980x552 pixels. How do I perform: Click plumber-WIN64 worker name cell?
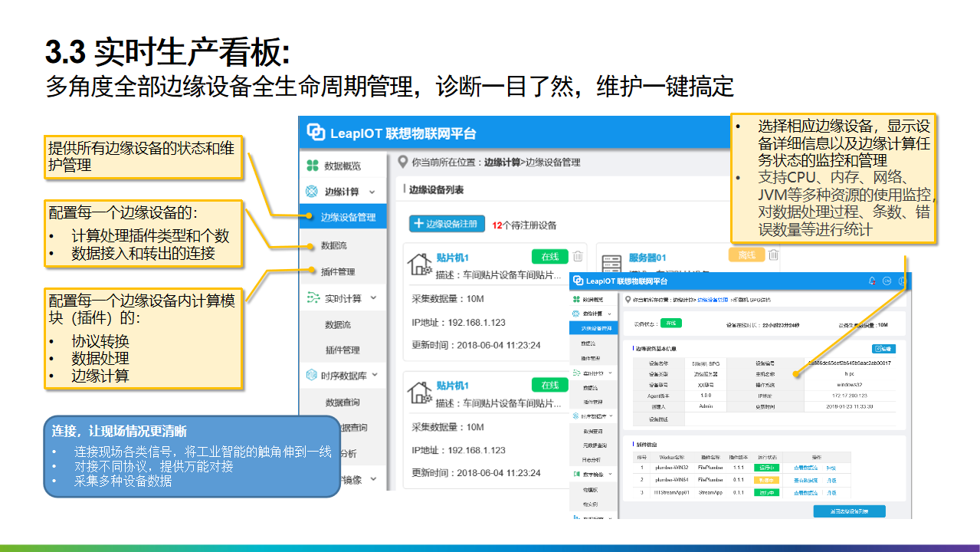(672, 480)
